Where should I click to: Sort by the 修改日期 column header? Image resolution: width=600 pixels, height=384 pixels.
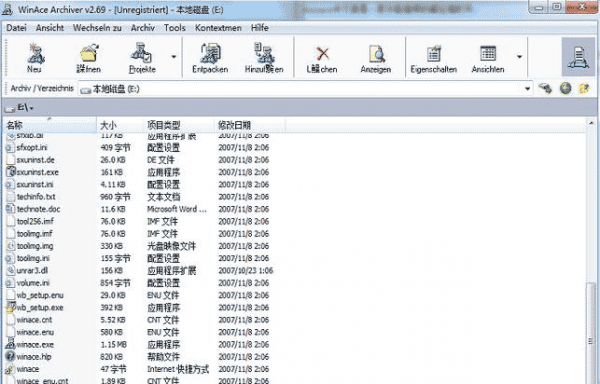click(x=249, y=125)
